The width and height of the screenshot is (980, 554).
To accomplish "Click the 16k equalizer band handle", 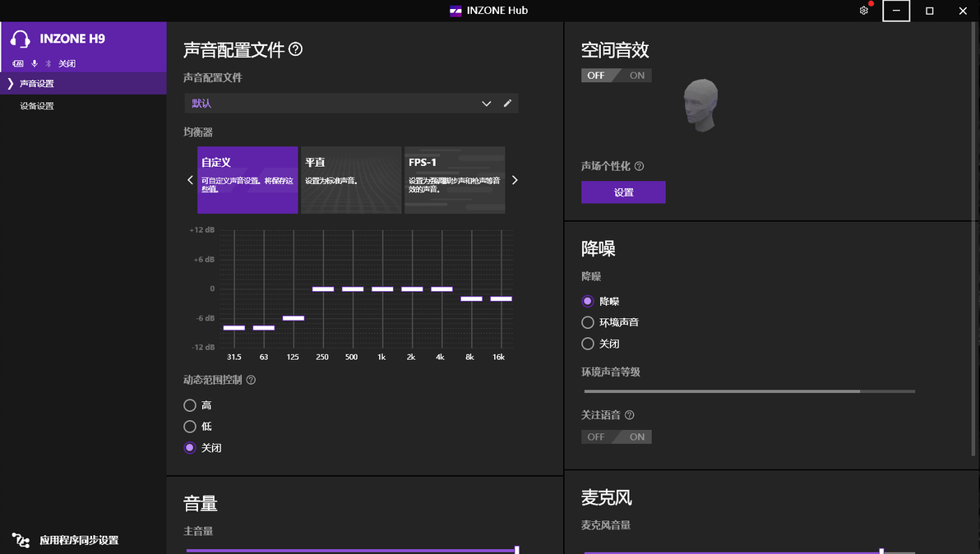I will 502,298.
